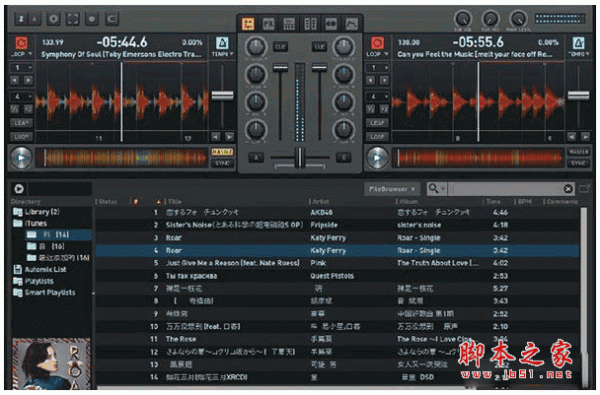
Task: Open left deck TEMPO dropdown
Action: tap(222, 54)
